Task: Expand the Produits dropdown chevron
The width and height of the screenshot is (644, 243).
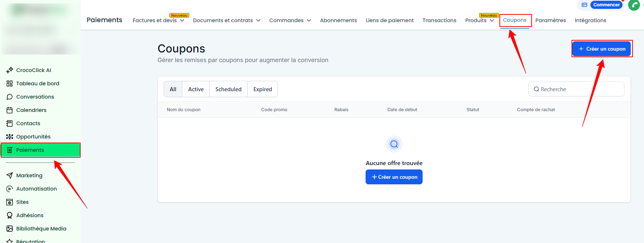Action: 492,21
